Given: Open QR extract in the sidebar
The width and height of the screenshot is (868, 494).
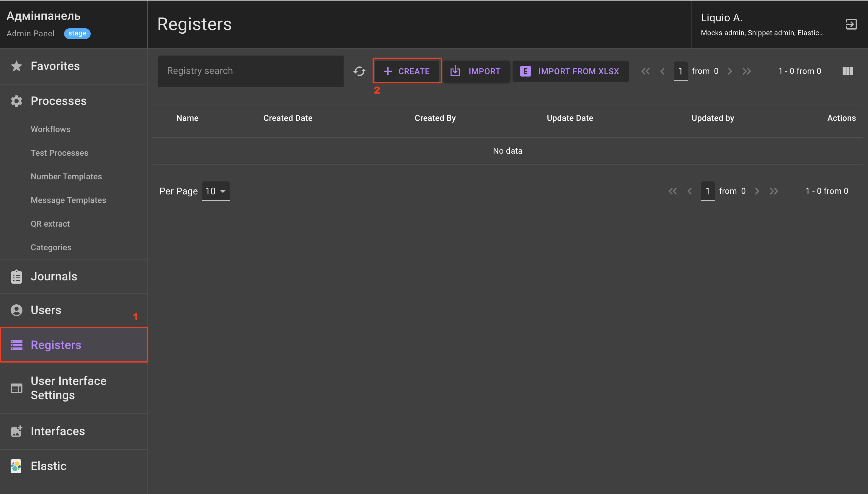Looking at the screenshot, I should point(50,224).
